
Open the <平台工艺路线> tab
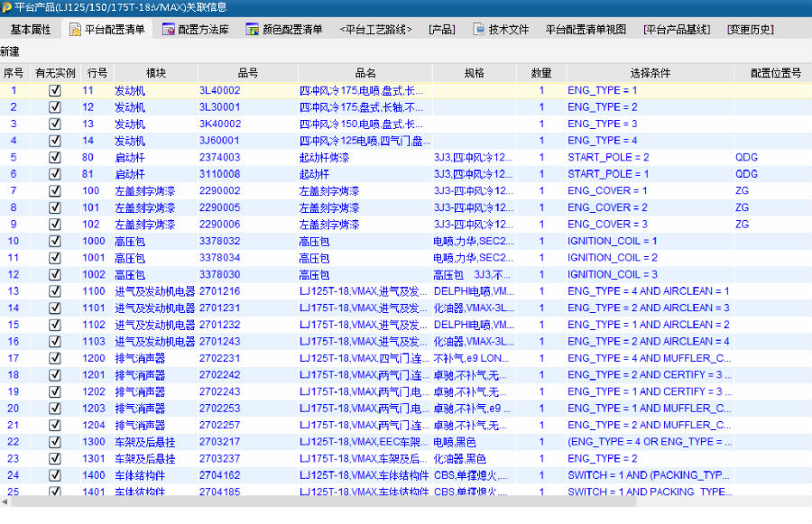tap(375, 30)
